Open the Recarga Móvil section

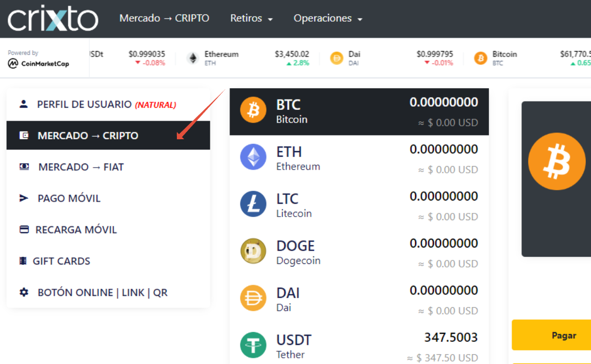pos(108,229)
